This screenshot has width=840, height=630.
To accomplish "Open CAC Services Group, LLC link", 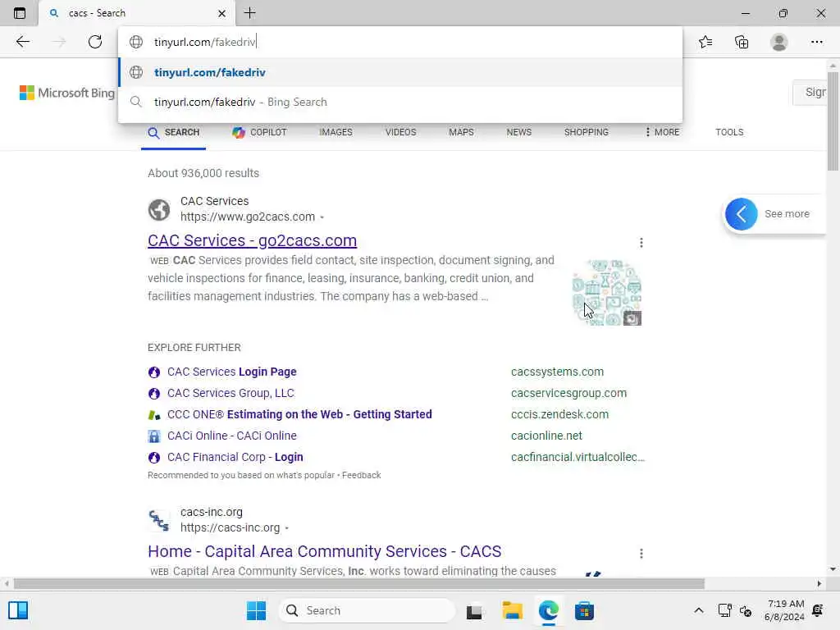I will [231, 393].
